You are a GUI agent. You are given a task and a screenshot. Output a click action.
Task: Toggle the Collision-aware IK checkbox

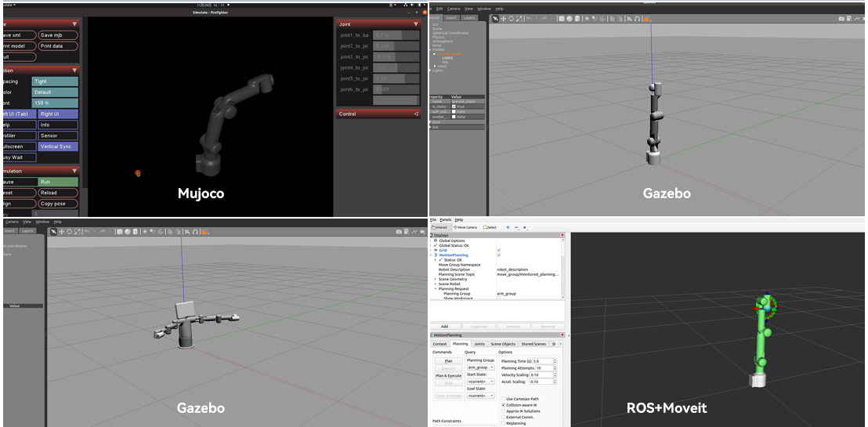(x=504, y=405)
